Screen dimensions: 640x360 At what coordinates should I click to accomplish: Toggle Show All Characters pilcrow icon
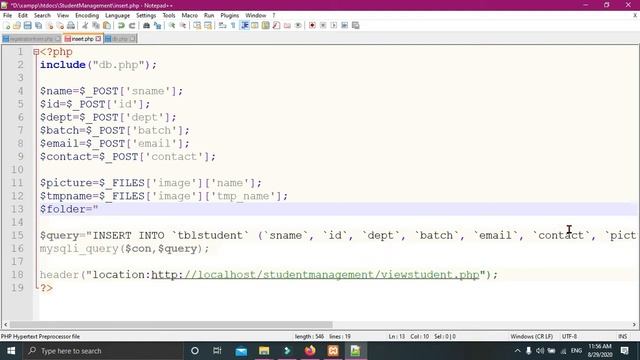(233, 25)
